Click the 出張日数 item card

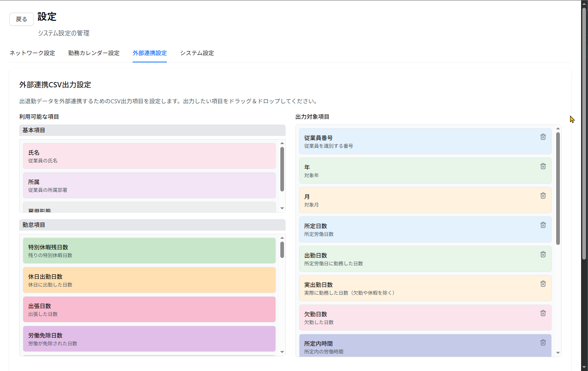tap(149, 309)
